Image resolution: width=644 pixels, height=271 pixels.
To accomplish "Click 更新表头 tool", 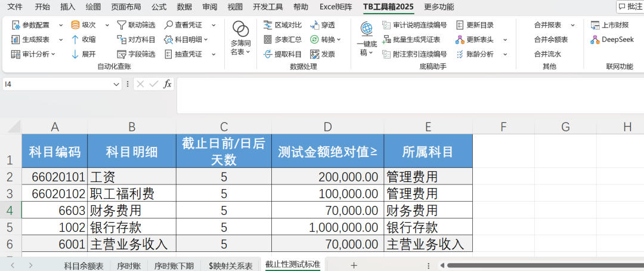I will (475, 39).
